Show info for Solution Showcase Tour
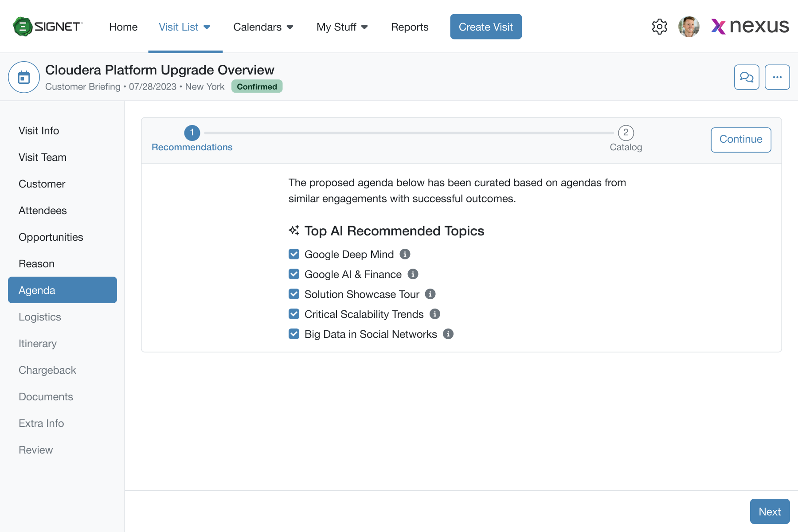The image size is (798, 532). 430,294
